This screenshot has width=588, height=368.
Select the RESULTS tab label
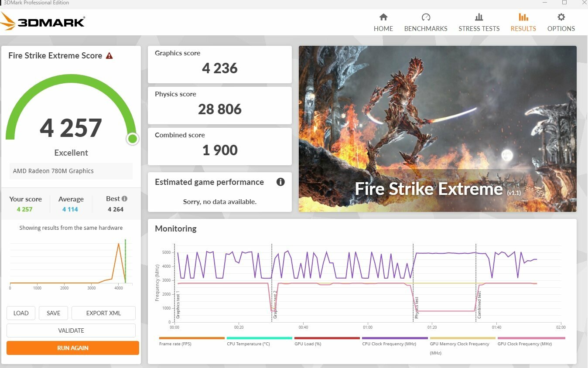tap(523, 29)
